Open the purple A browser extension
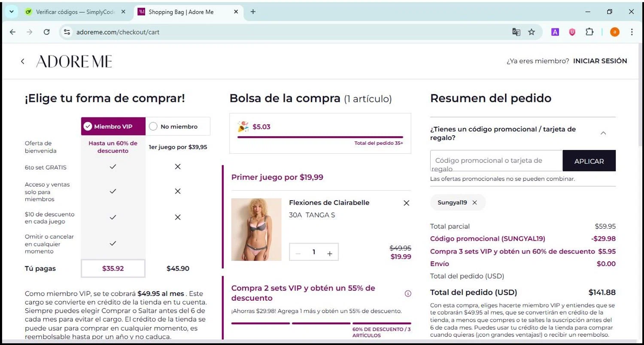Image resolution: width=644 pixels, height=345 pixels. click(555, 32)
